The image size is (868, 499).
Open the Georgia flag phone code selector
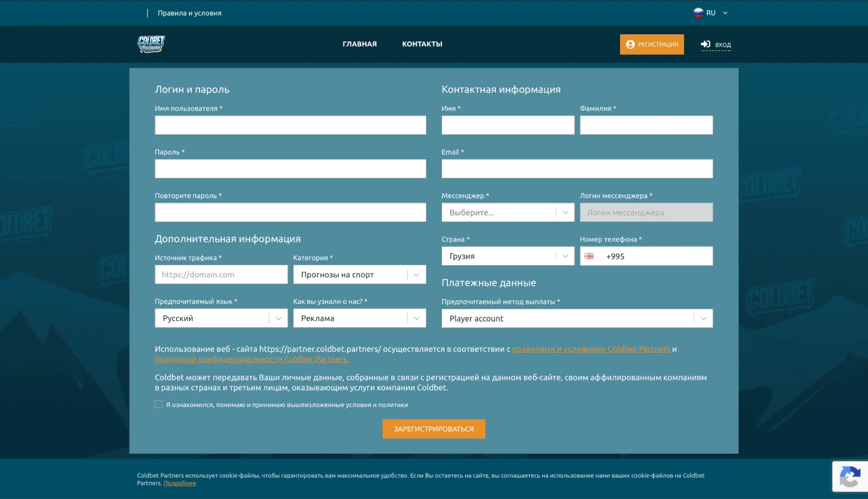[589, 256]
